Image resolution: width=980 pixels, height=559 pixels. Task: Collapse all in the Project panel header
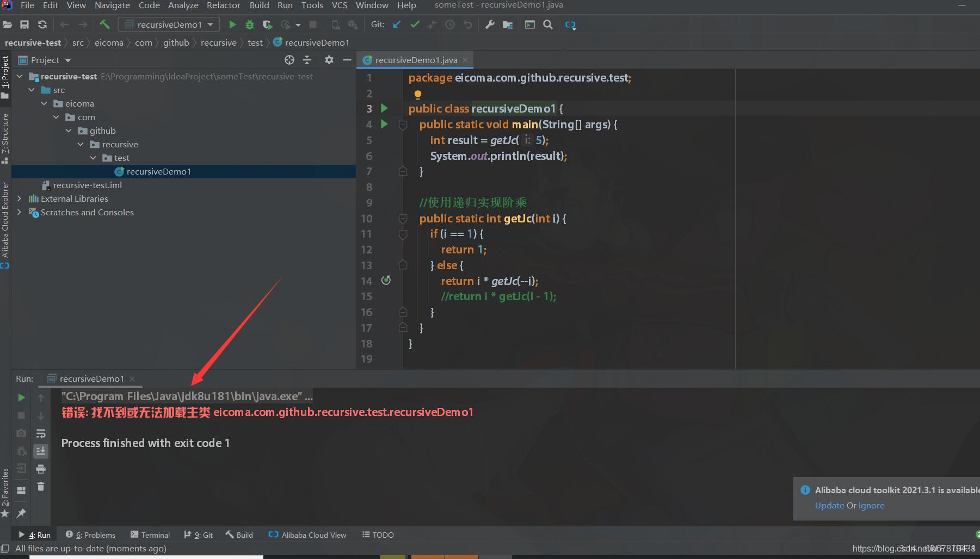point(307,60)
